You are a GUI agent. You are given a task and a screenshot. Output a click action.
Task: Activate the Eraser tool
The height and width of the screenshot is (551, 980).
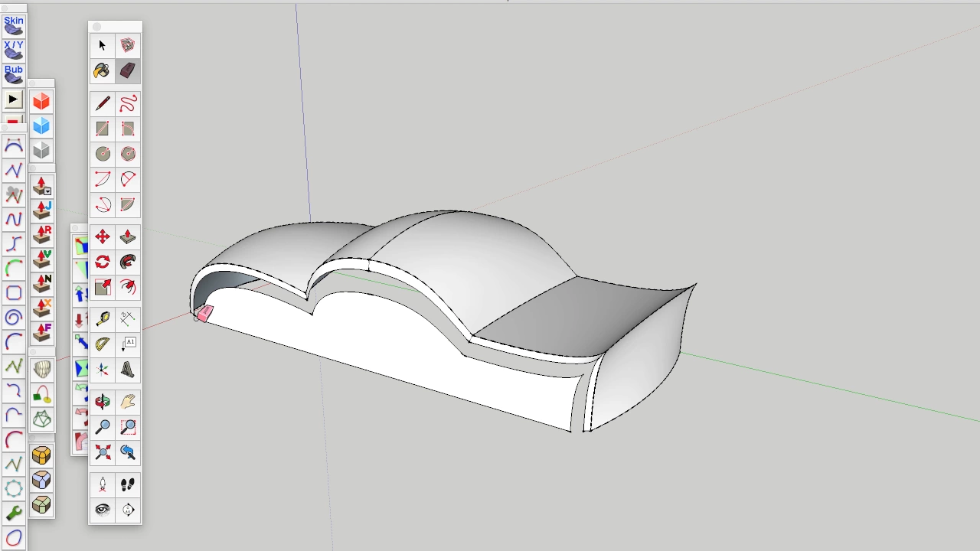tap(128, 71)
